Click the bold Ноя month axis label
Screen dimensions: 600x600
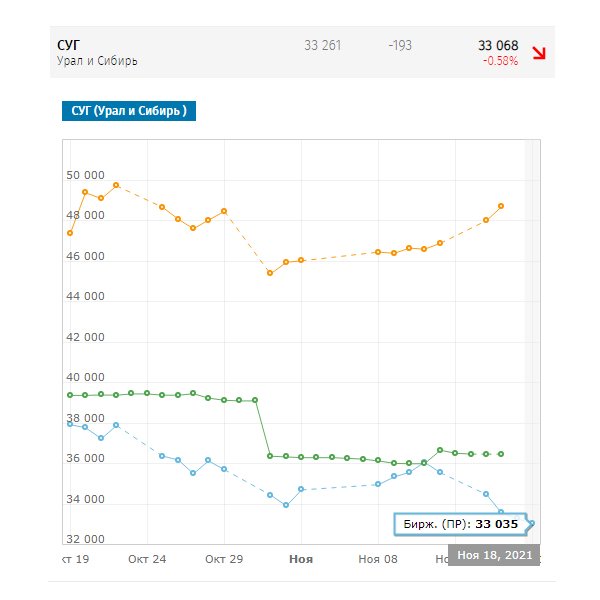(301, 559)
